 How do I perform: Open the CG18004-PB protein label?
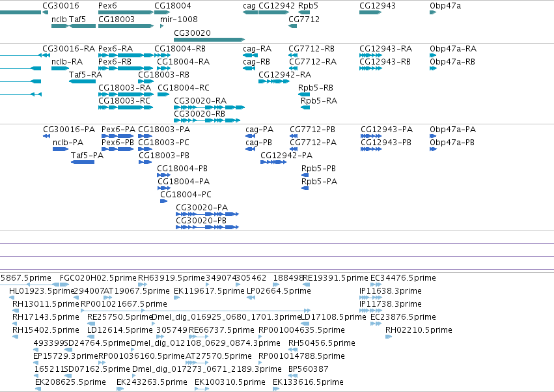tap(182, 169)
